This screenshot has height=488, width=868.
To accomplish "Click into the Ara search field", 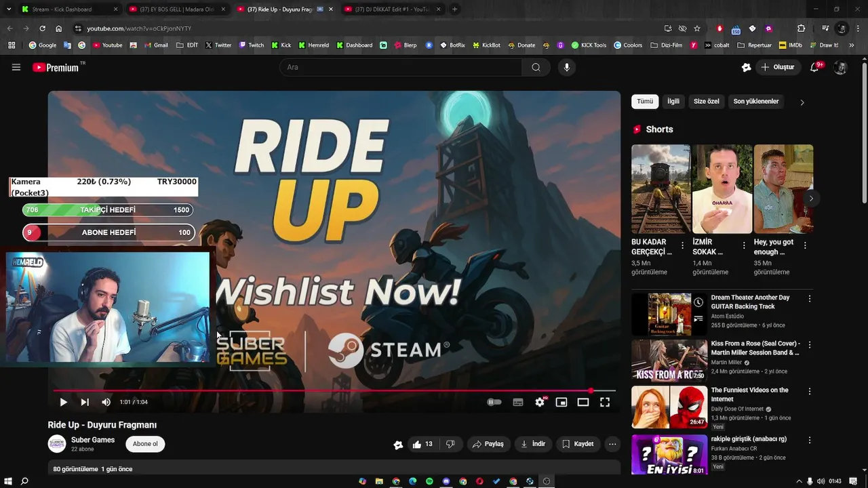I will click(401, 67).
